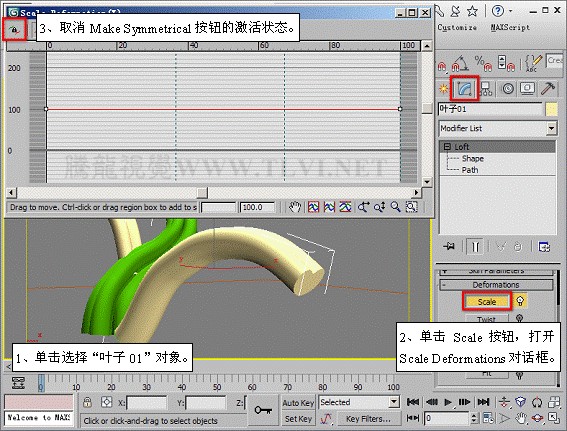The image size is (567, 431).
Task: Click Zoom Horizontally icon in deformation window
Action: (363, 207)
